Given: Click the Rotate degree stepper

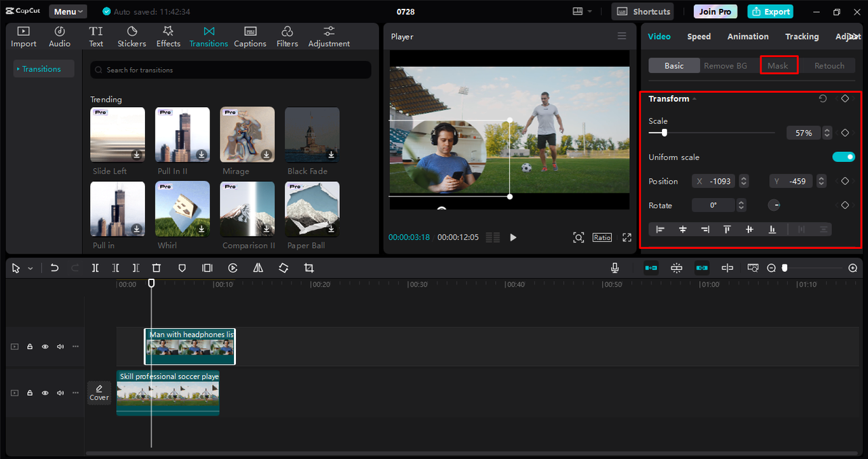Looking at the screenshot, I should pyautogui.click(x=741, y=205).
